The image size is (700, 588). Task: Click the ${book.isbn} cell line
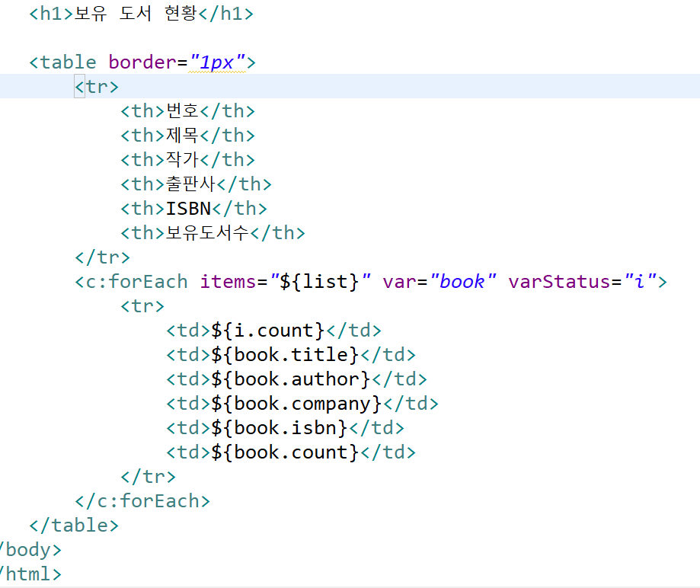286,428
